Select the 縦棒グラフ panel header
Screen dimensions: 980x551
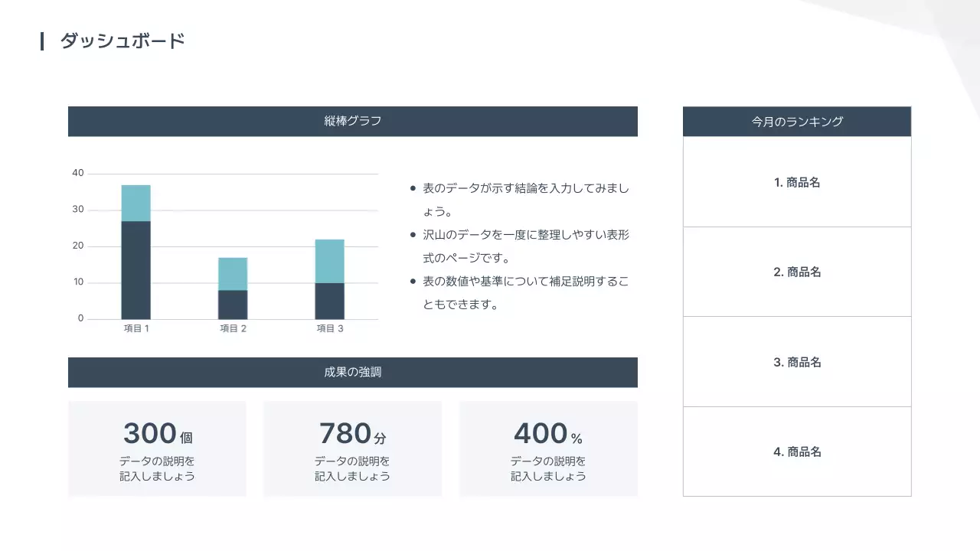[353, 121]
